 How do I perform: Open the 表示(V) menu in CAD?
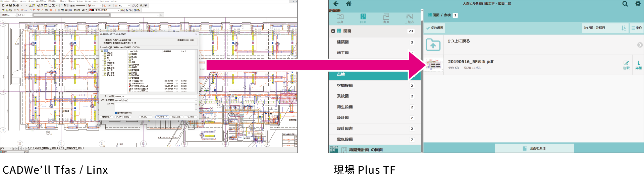coord(23,2)
